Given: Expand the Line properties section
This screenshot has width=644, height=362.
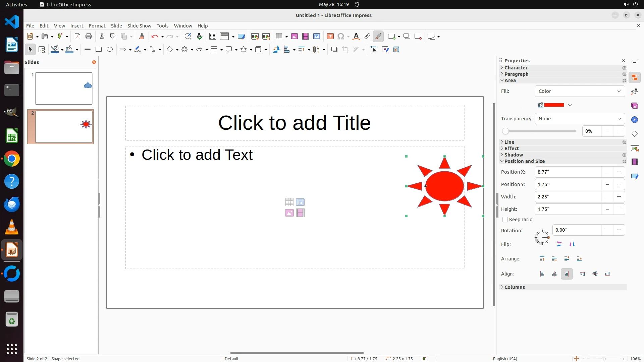Looking at the screenshot, I should pos(509,142).
